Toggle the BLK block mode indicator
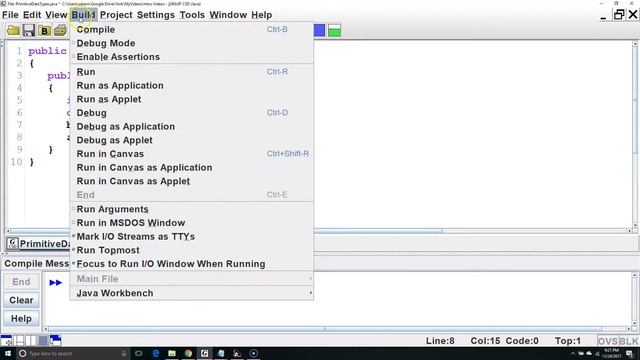 coord(629,341)
